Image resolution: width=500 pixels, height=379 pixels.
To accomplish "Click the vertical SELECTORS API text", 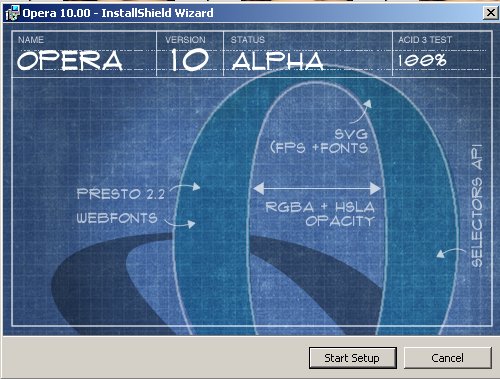I will click(477, 205).
